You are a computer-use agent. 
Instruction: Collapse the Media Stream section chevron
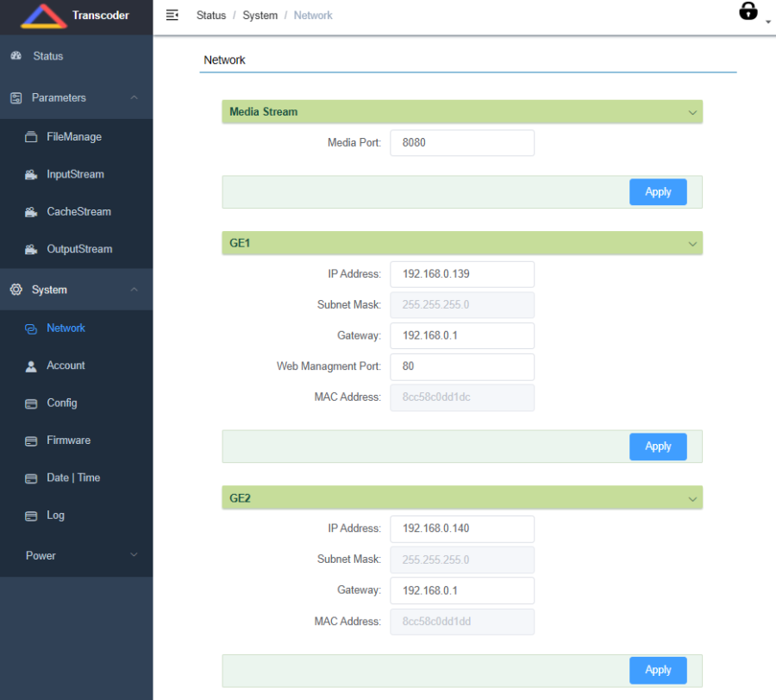pyautogui.click(x=692, y=112)
